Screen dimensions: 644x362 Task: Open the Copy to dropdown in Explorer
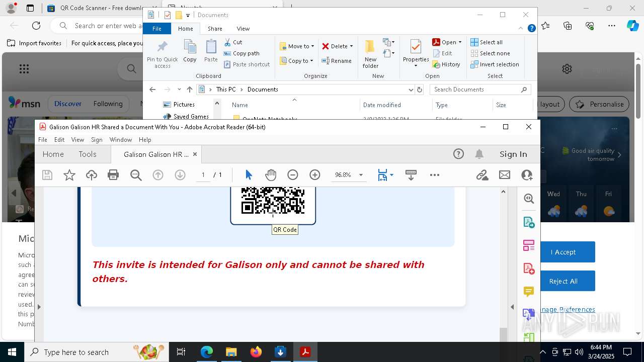click(x=296, y=61)
